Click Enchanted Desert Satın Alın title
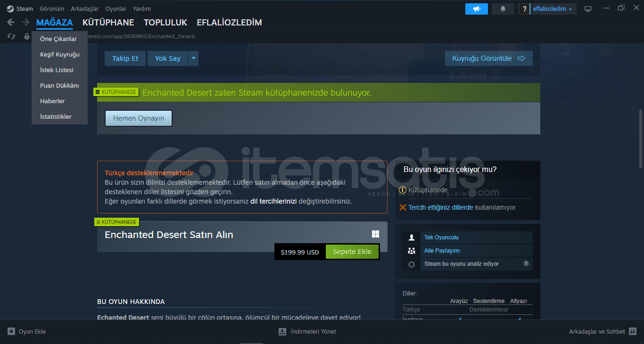The height and width of the screenshot is (344, 644). pyautogui.click(x=169, y=235)
